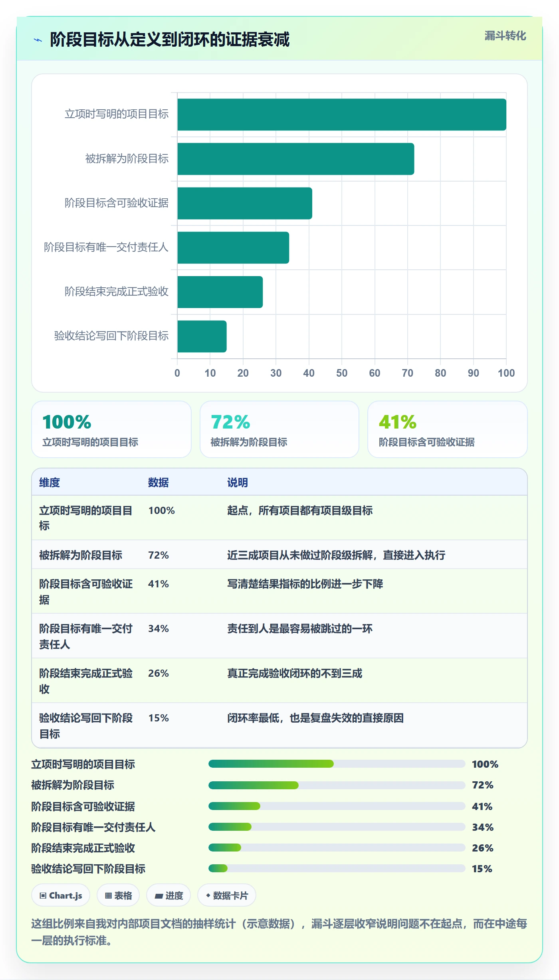Click the 41% progress bar

click(x=337, y=806)
